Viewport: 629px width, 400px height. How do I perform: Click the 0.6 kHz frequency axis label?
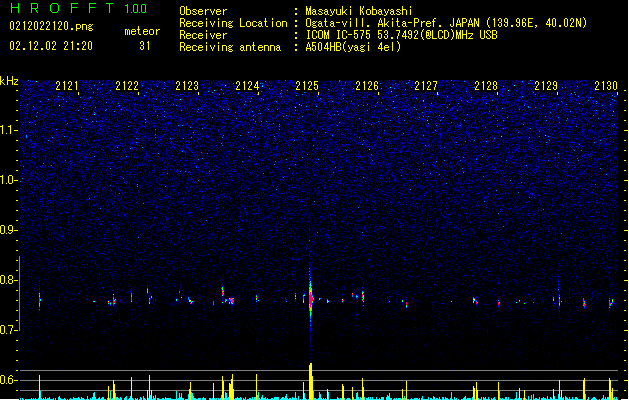tap(8, 380)
